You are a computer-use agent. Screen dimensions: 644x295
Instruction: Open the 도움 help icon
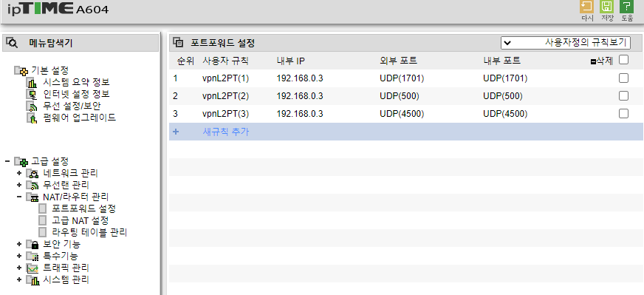pyautogui.click(x=626, y=7)
